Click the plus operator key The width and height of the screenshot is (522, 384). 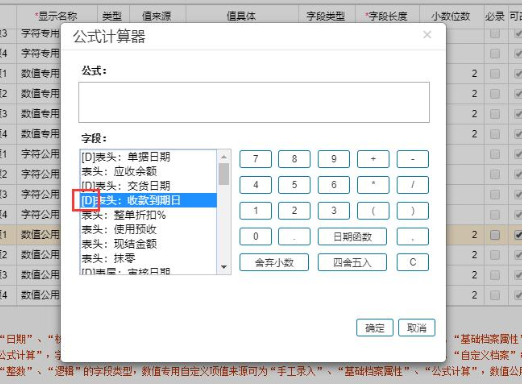tap(373, 159)
